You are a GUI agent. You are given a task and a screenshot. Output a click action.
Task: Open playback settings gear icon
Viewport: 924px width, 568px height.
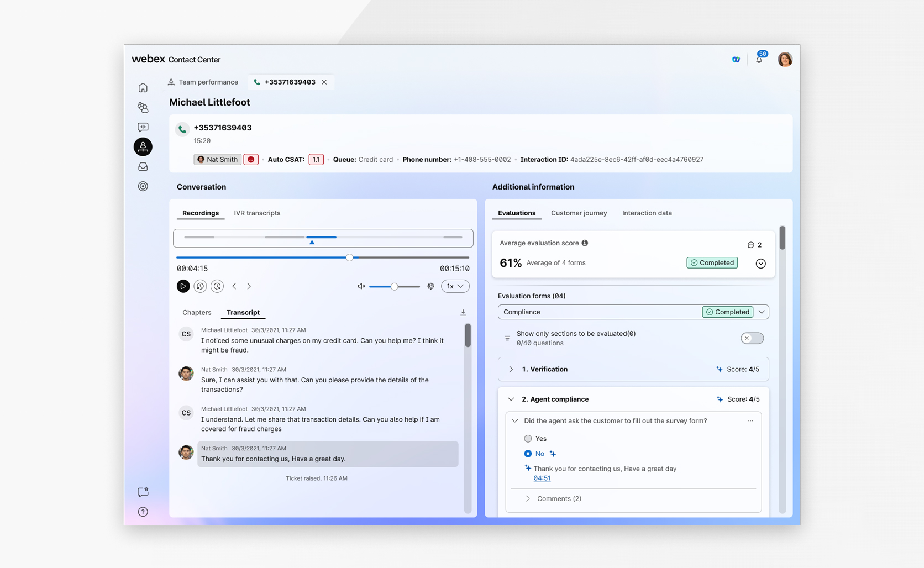pos(431,286)
